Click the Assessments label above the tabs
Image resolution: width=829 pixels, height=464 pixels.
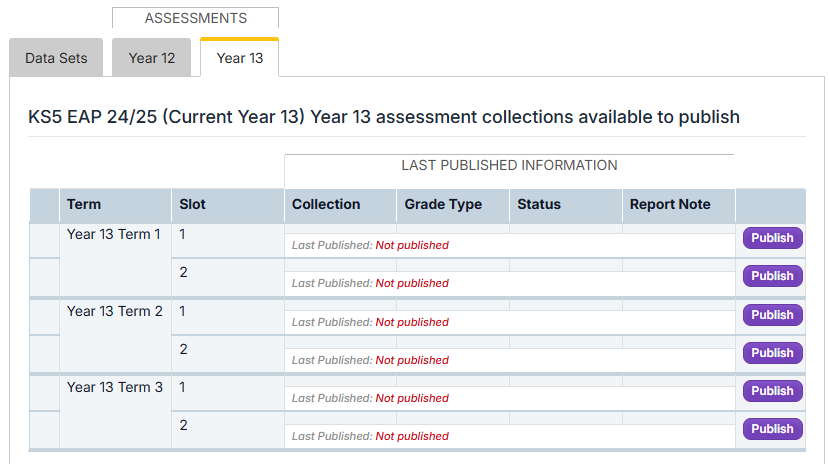[x=195, y=18]
